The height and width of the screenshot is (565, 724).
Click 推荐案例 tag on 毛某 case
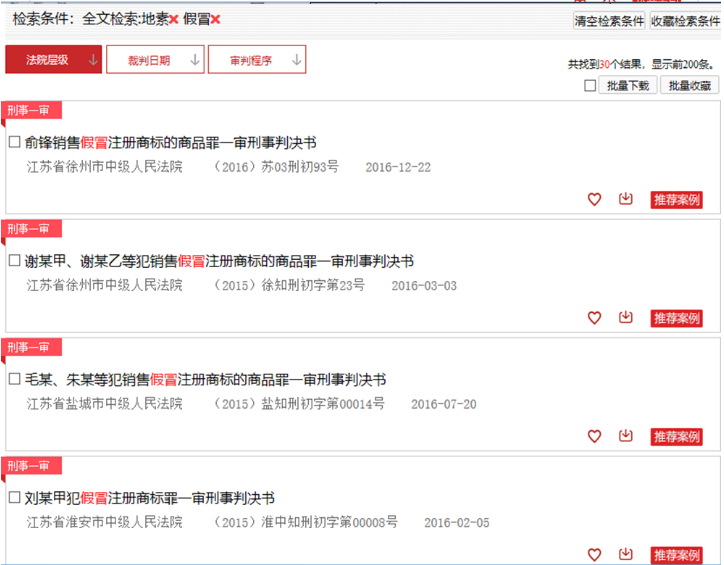tap(676, 437)
